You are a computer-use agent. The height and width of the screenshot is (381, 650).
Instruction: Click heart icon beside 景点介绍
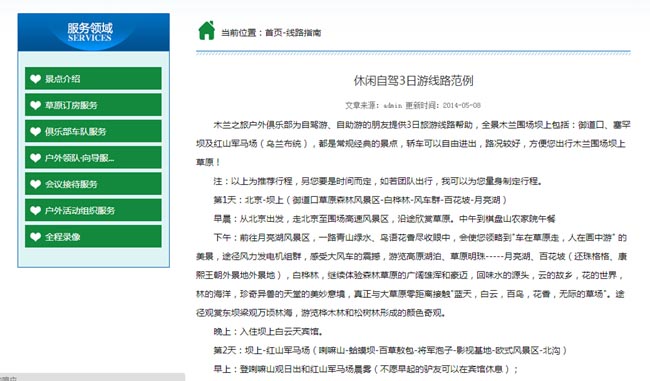(36, 79)
